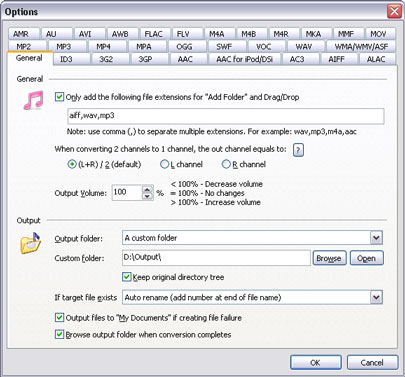Decrease Output Volume with the down arrow
405x377 pixels.
tap(147, 196)
